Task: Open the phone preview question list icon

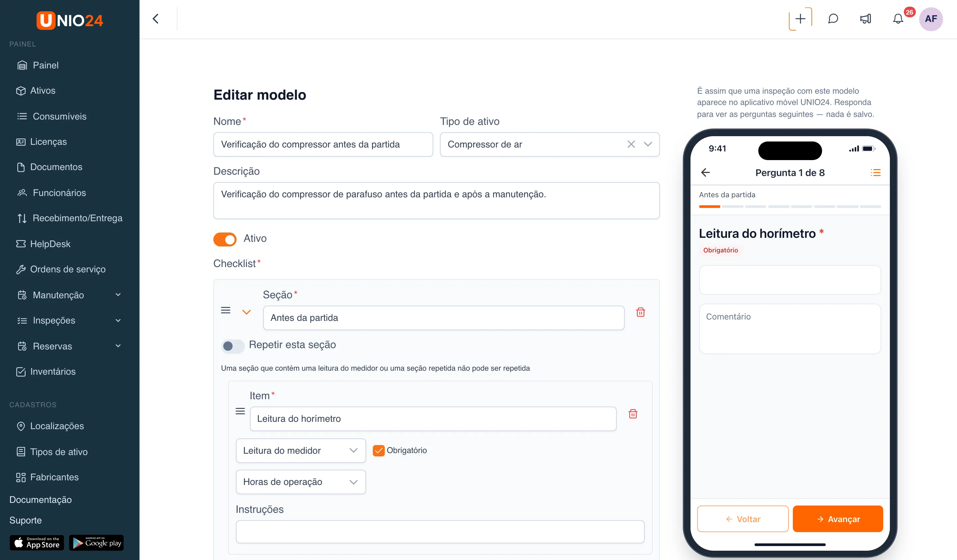Action: click(875, 172)
